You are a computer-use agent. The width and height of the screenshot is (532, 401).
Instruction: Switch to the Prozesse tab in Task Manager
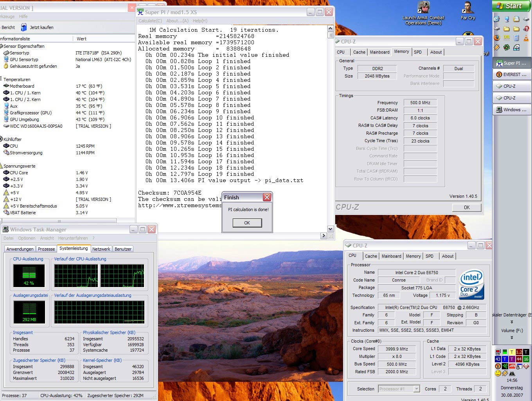pyautogui.click(x=47, y=249)
